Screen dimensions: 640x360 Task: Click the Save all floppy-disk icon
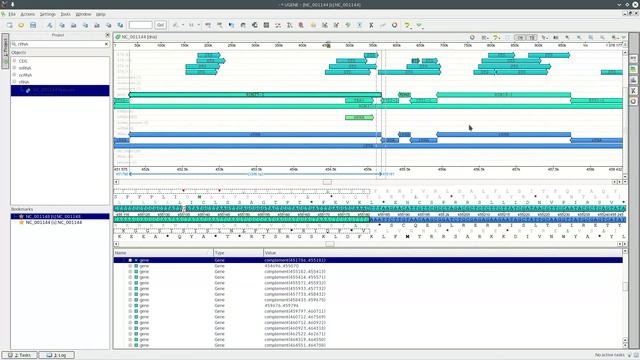33,25
